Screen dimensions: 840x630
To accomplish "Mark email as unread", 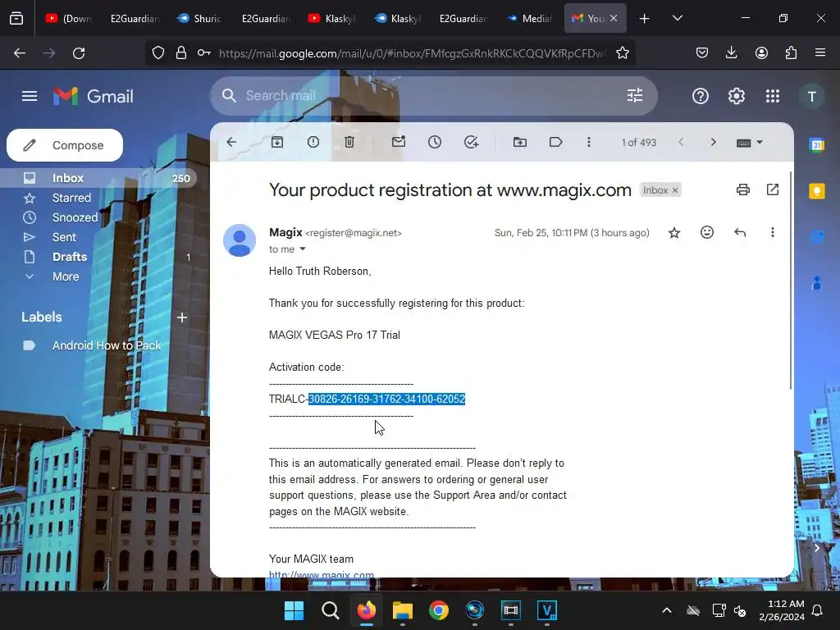I will pyautogui.click(x=399, y=142).
